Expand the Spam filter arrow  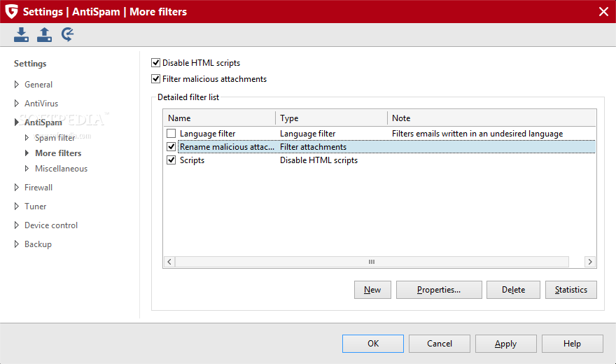pyautogui.click(x=27, y=137)
